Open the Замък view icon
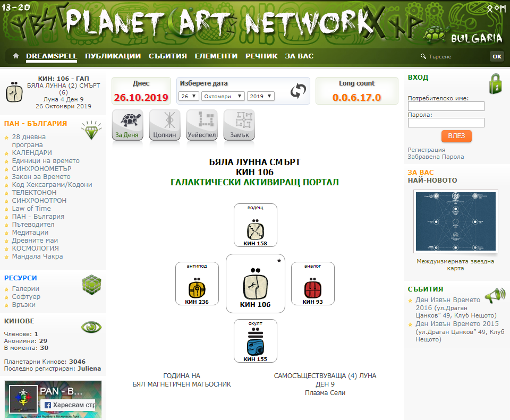The image size is (510, 420). click(x=239, y=125)
